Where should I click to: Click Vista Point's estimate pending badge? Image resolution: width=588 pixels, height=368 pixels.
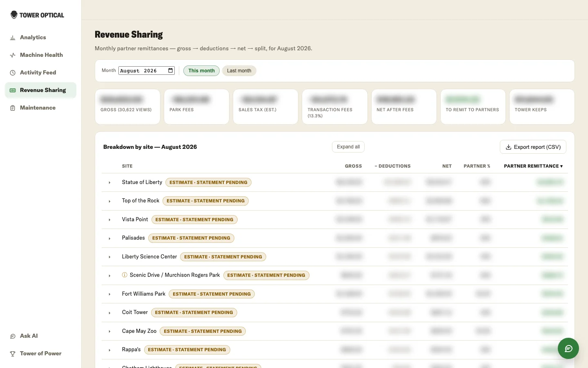tap(194, 220)
